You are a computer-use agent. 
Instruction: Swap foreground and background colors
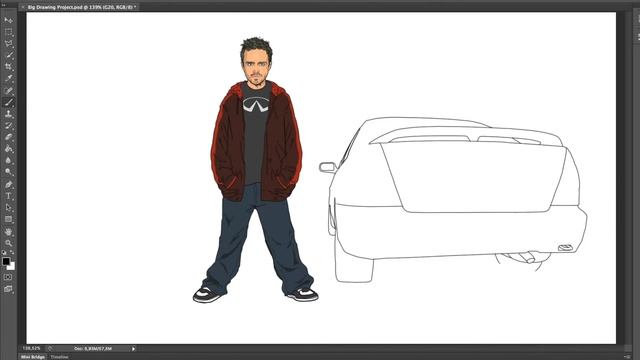coord(12,253)
